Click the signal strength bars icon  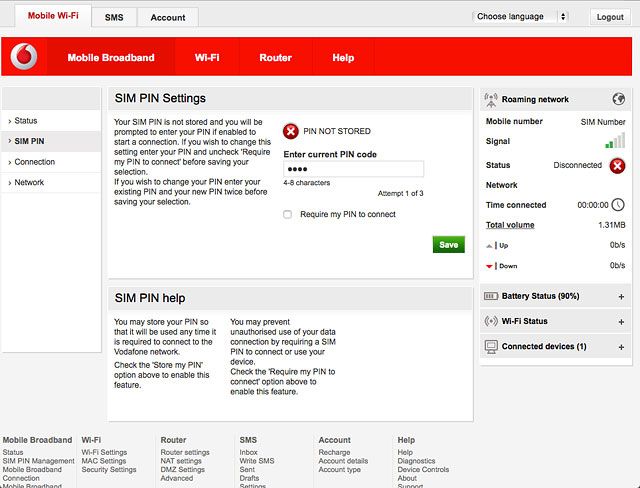(616, 142)
